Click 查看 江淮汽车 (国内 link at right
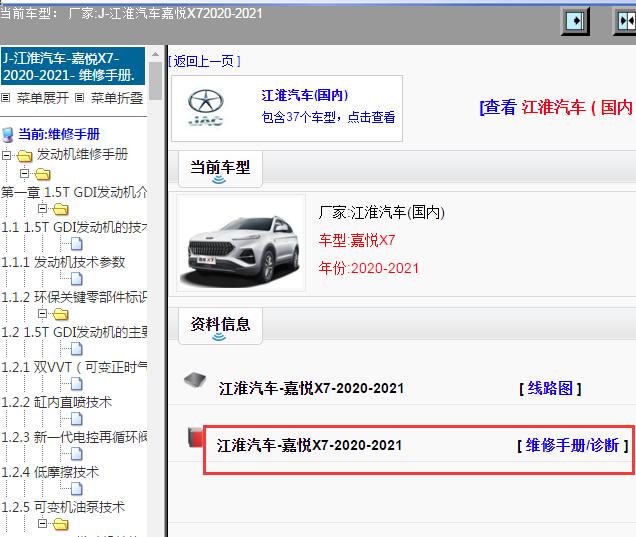The image size is (636, 537). [557, 107]
